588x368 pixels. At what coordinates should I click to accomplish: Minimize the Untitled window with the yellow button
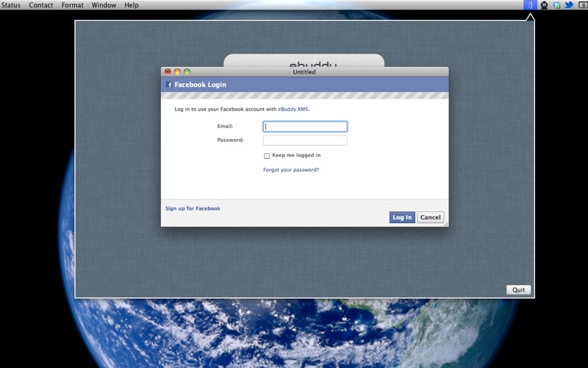[x=177, y=71]
